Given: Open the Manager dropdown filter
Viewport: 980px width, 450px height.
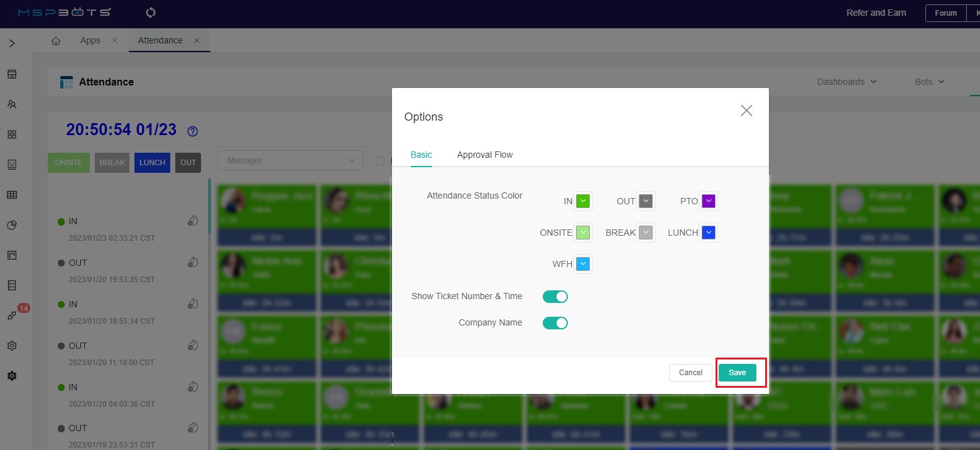Looking at the screenshot, I should click(290, 160).
